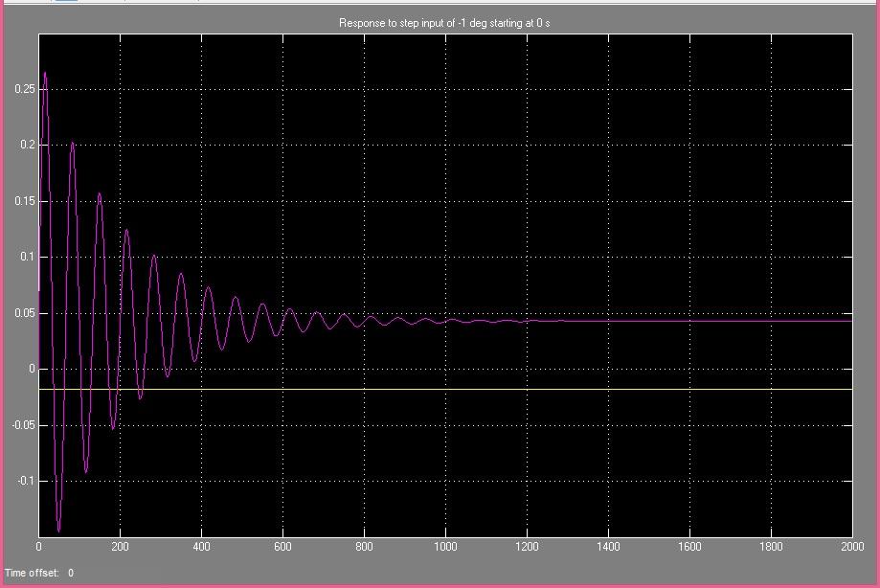
Task: Select the 0.2 y-axis tick label
Action: point(28,145)
